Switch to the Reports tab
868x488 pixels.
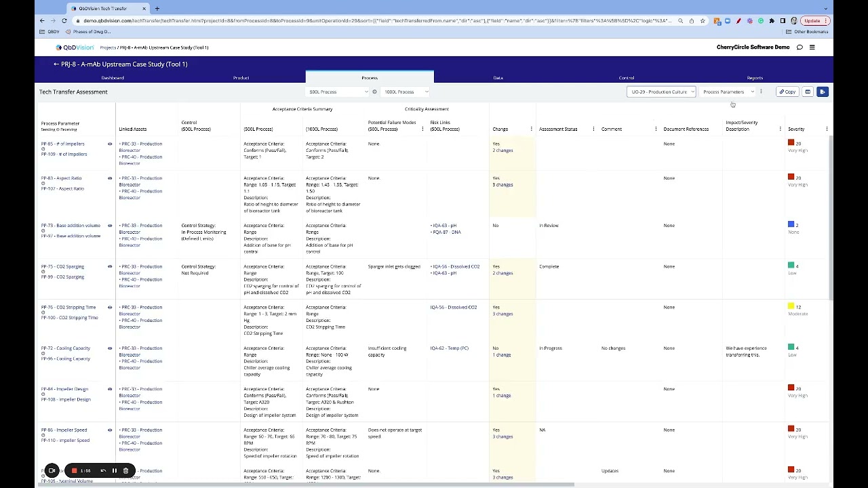click(x=755, y=78)
